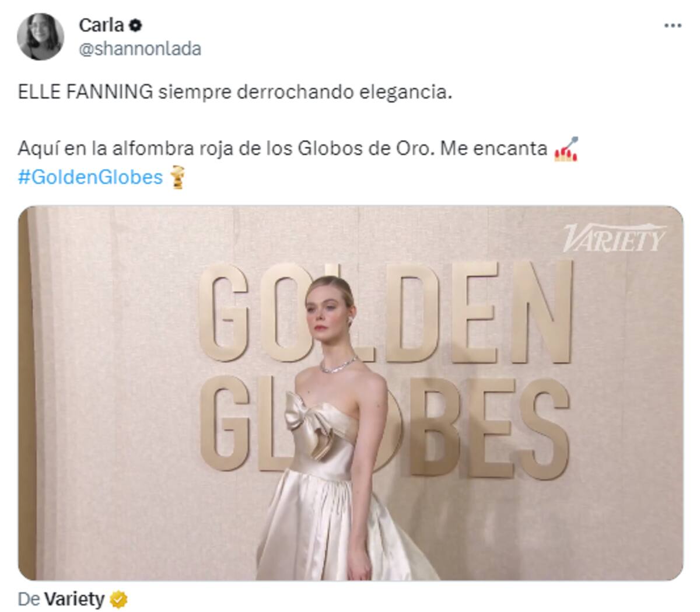Image resolution: width=700 pixels, height=612 pixels.
Task: Click the nail polish emoji
Action: [x=565, y=149]
